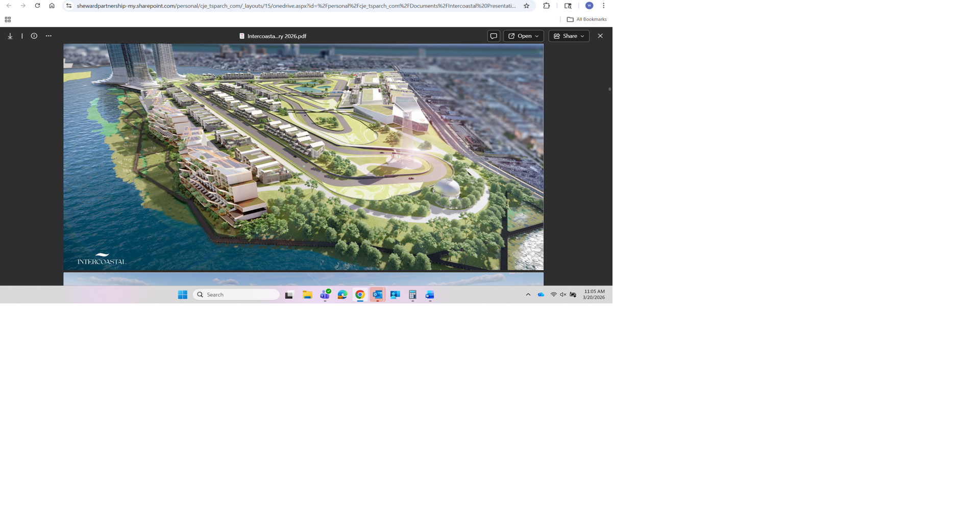
Task: Open the Wi-Fi network tray icon
Action: [x=554, y=295]
